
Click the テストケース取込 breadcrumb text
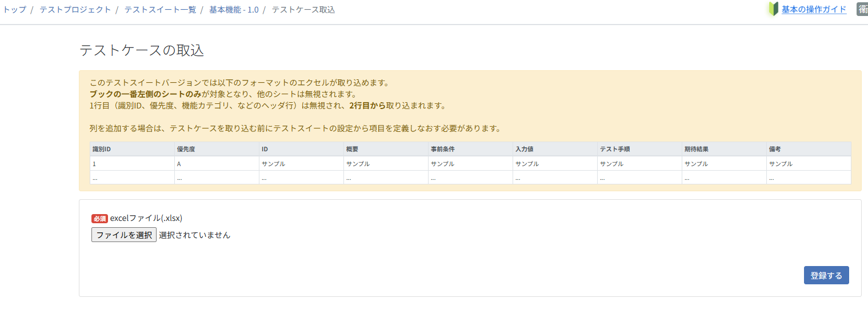click(303, 10)
